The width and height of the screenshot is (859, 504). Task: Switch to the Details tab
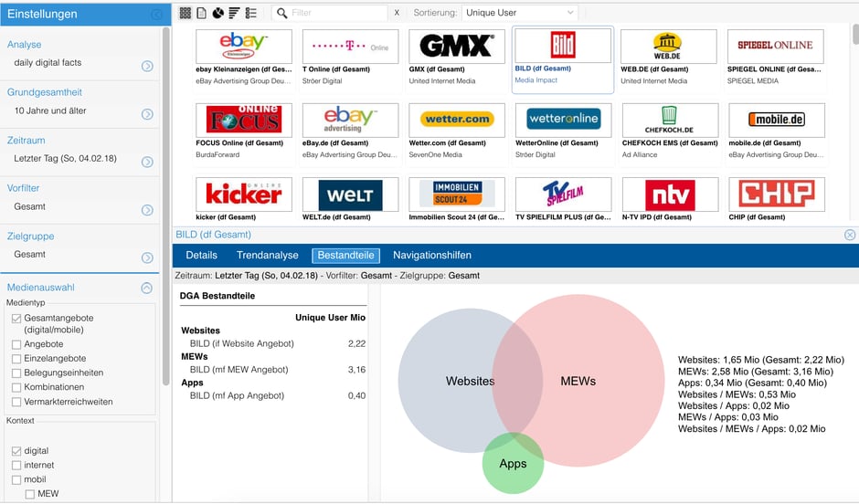coord(202,256)
